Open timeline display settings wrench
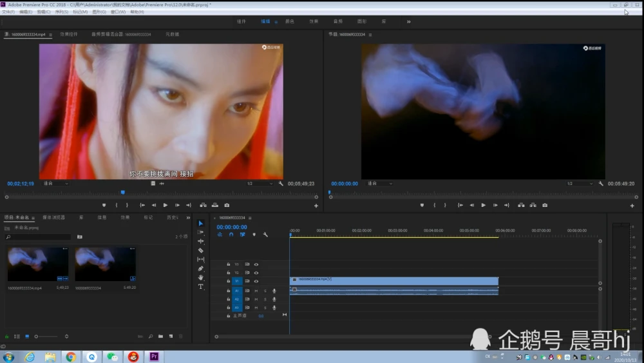 point(265,235)
